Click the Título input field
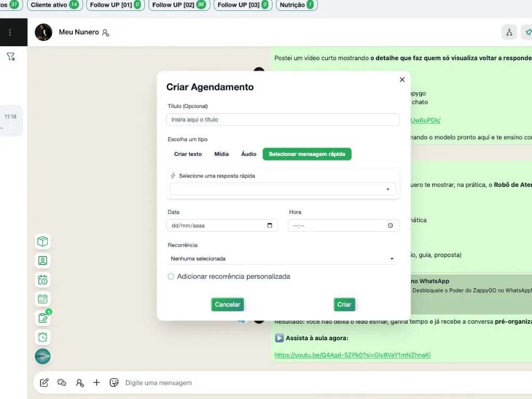Screen dimensions: 532x399 tap(283, 119)
